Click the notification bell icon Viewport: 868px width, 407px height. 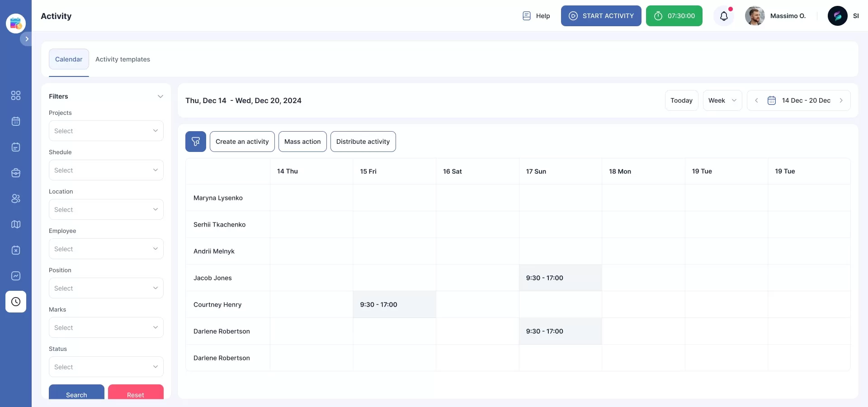point(724,16)
